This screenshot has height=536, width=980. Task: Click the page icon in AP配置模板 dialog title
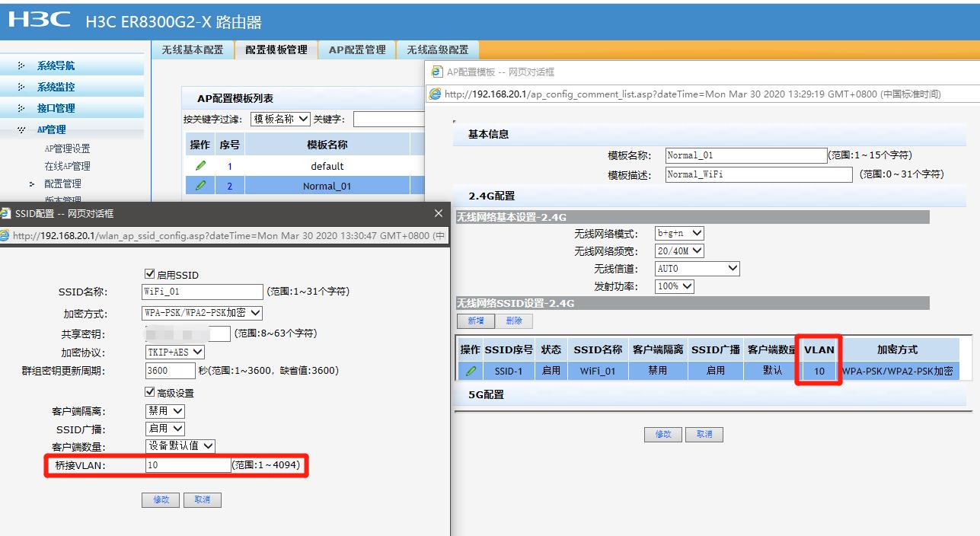click(x=436, y=72)
